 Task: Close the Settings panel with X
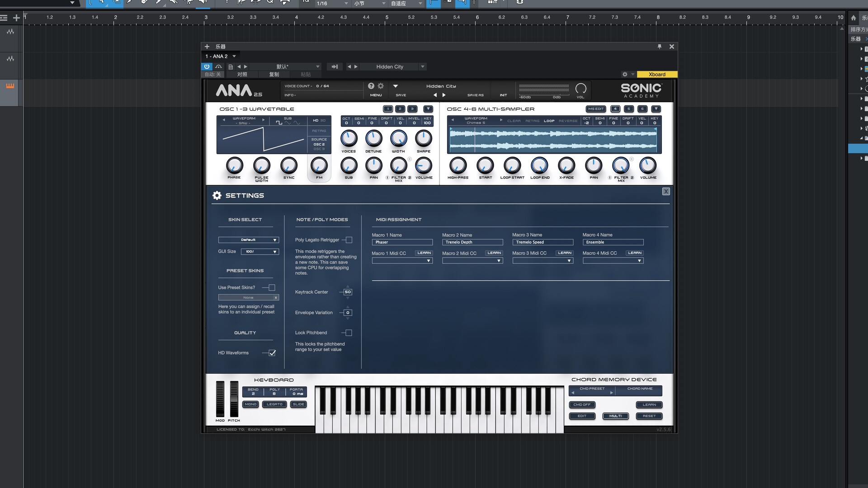(666, 192)
